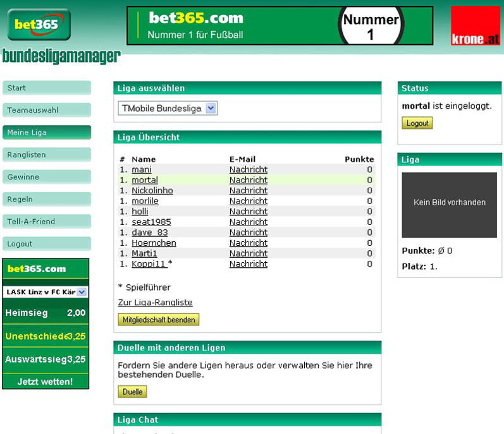Send Nachricht to morlile
Viewport: 504px width, 434px height.
coord(249,201)
